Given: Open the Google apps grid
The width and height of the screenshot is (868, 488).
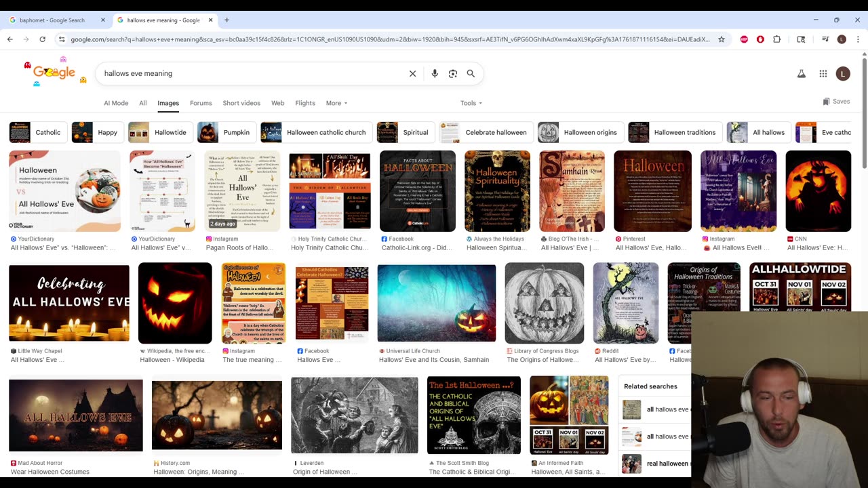Looking at the screenshot, I should pos(823,73).
